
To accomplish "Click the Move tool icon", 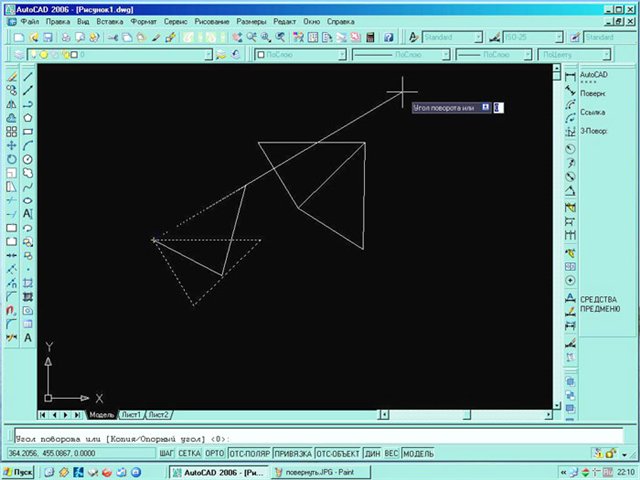I will pyautogui.click(x=11, y=144).
